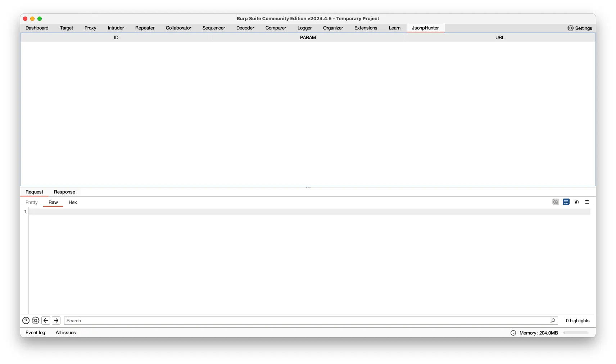Toggle hidden message editor features icon

coord(556,202)
